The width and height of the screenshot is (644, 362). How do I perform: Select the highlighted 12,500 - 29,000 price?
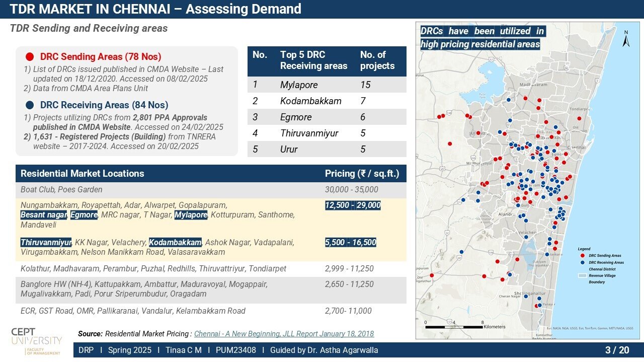(x=353, y=205)
